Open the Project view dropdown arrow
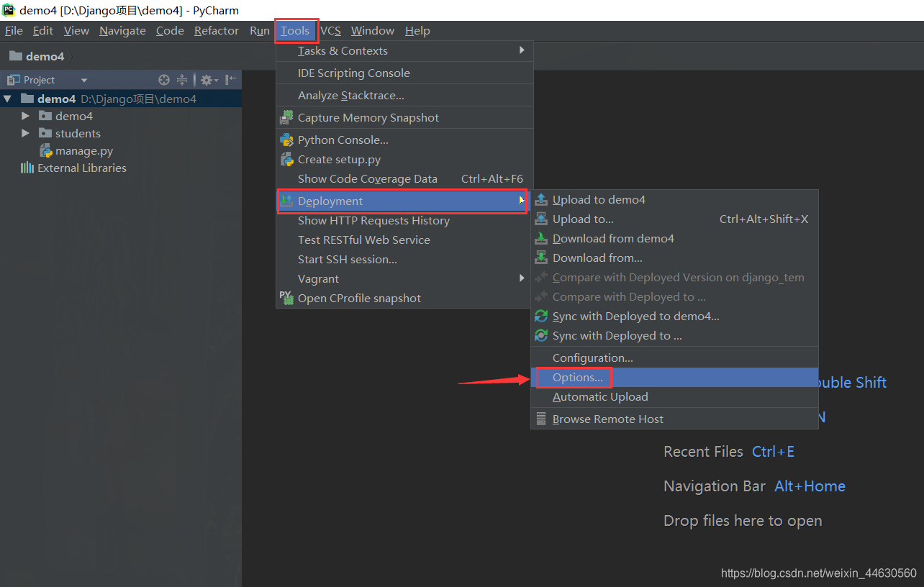 (x=84, y=80)
